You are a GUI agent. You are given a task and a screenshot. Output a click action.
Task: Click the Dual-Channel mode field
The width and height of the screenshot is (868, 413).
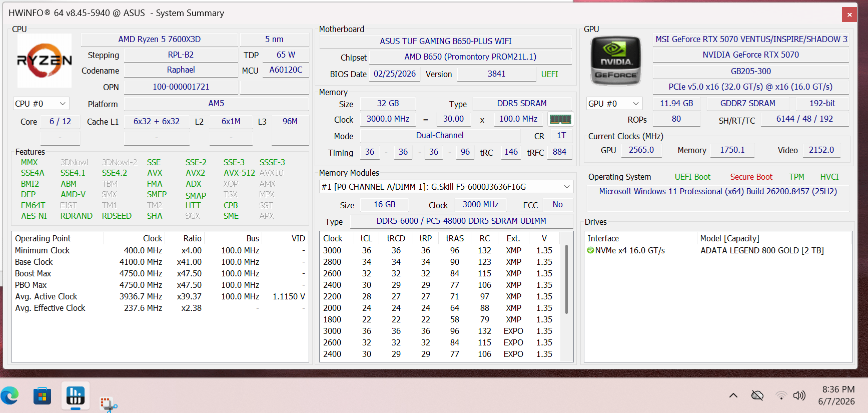click(x=439, y=136)
